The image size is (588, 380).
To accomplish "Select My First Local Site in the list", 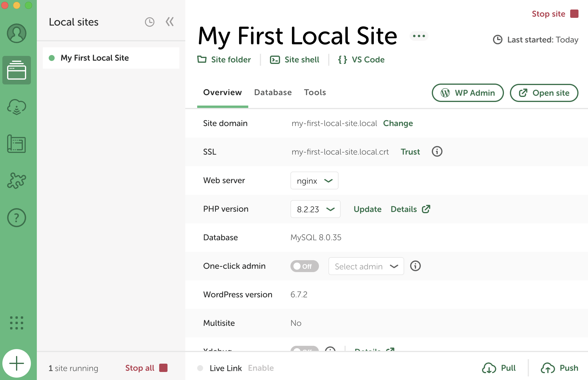I will coord(94,58).
